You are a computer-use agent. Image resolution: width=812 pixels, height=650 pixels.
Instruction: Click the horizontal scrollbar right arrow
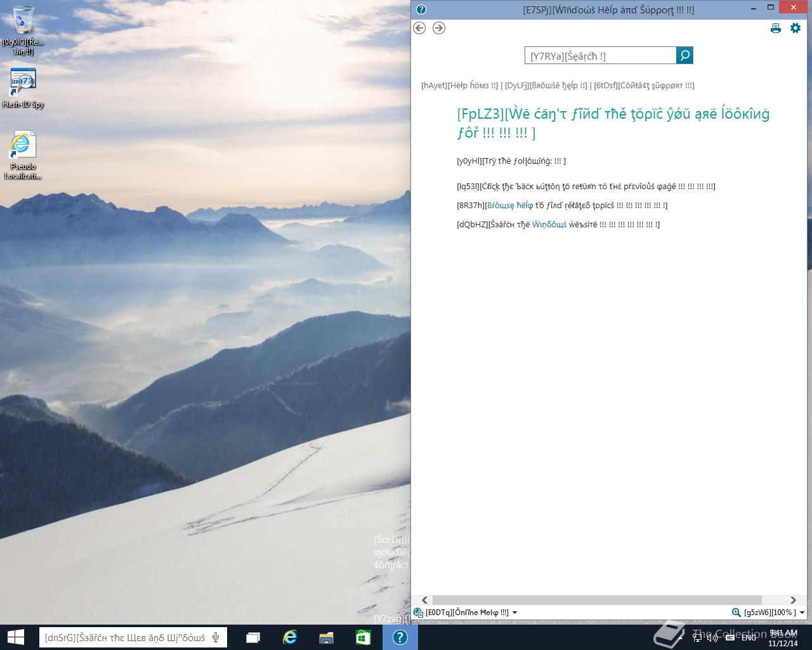pos(793,600)
